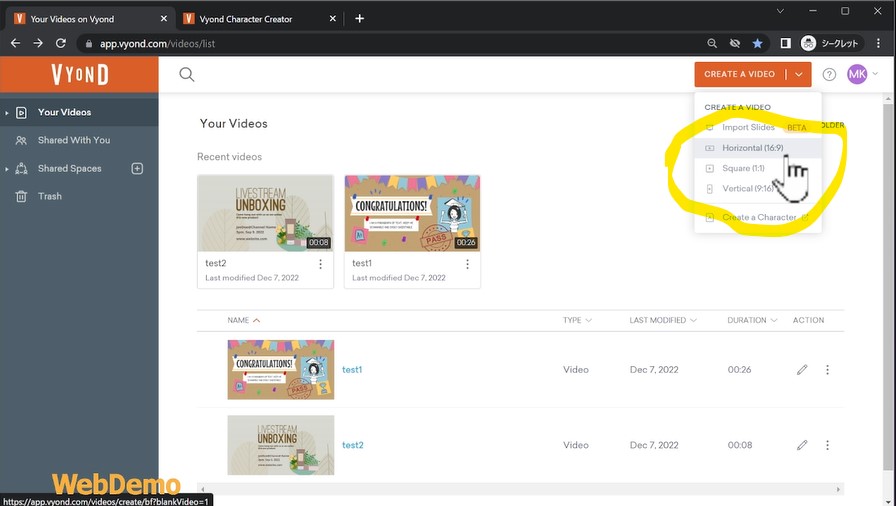Open more options for test1 list row
This screenshot has width=896, height=506.
click(827, 370)
